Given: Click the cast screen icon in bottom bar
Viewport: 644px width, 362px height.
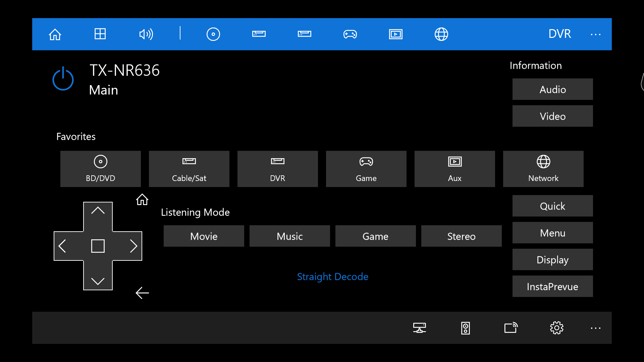Looking at the screenshot, I should pos(511,328).
